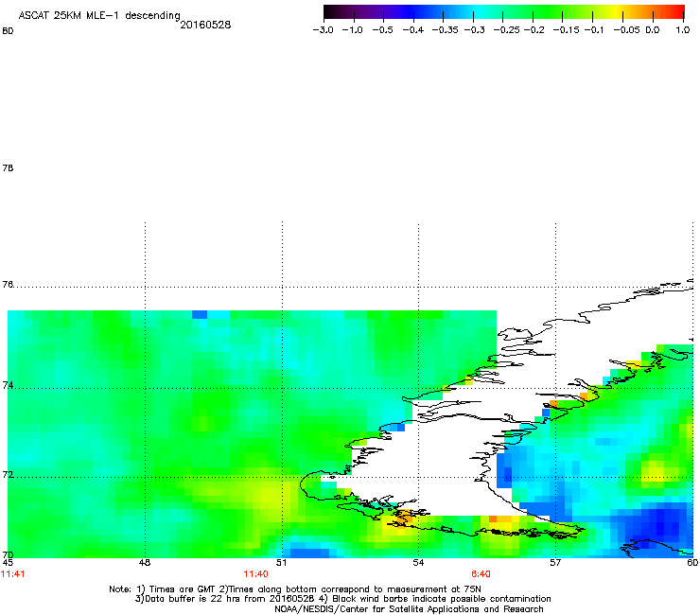The height and width of the screenshot is (615, 700).
Task: Click the red time stamp 11:40
Action: (x=255, y=574)
